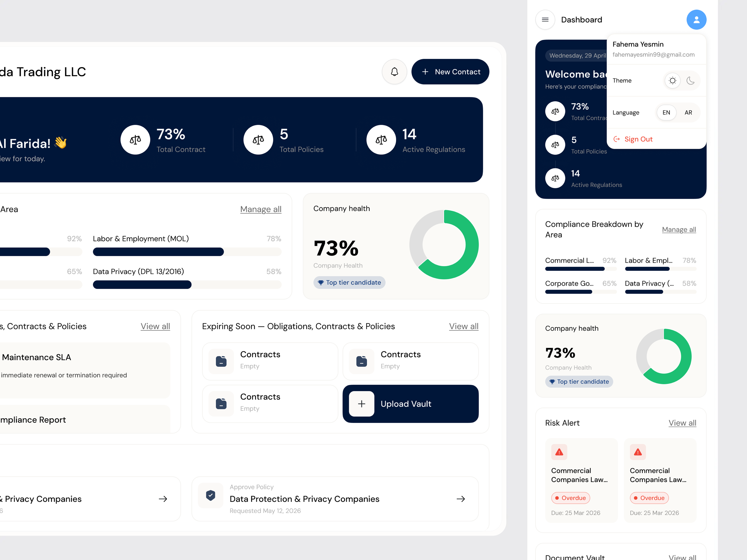Image resolution: width=747 pixels, height=560 pixels.
Task: Switch to dark theme moon icon
Action: (x=690, y=81)
